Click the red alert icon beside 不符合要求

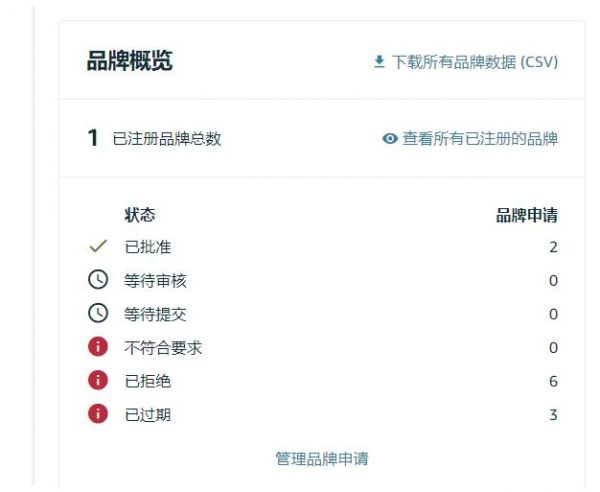pos(98,348)
